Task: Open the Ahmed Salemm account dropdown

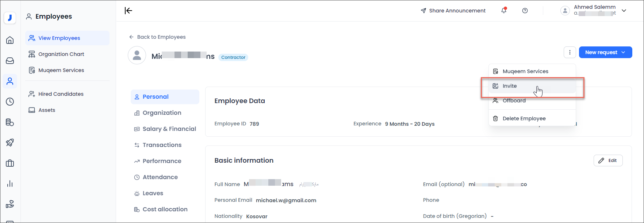Action: coord(594,11)
